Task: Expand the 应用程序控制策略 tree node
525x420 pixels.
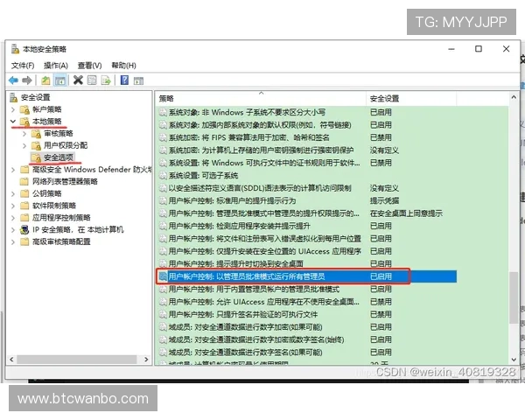Action: point(13,218)
